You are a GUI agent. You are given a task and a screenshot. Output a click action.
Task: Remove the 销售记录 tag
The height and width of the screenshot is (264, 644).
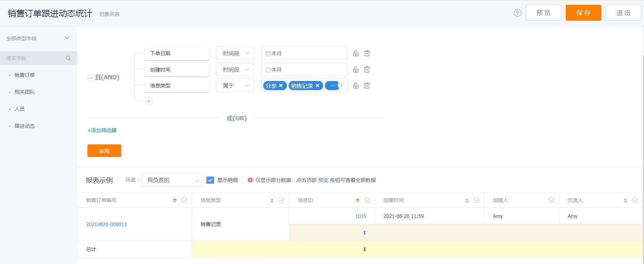(317, 85)
